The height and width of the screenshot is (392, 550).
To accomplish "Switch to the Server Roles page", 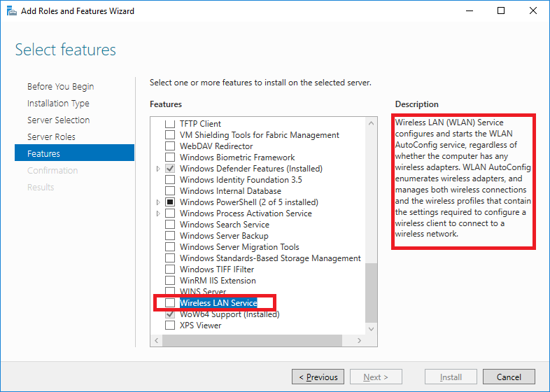I will pyautogui.click(x=51, y=137).
